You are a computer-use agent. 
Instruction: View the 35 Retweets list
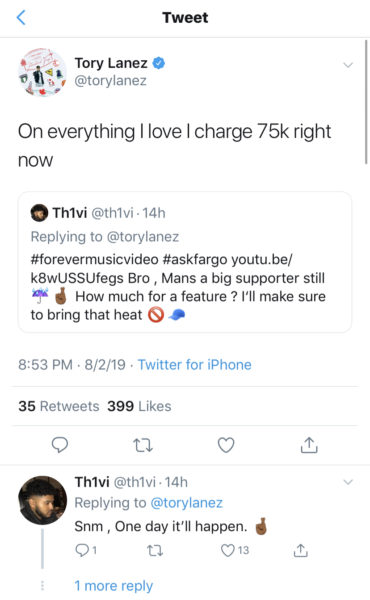[x=59, y=406]
